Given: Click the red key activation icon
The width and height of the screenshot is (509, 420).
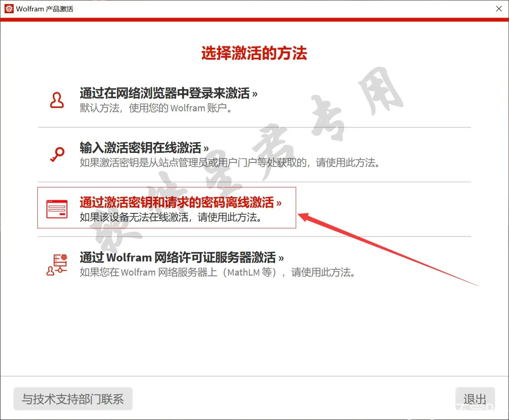Looking at the screenshot, I should (x=57, y=154).
